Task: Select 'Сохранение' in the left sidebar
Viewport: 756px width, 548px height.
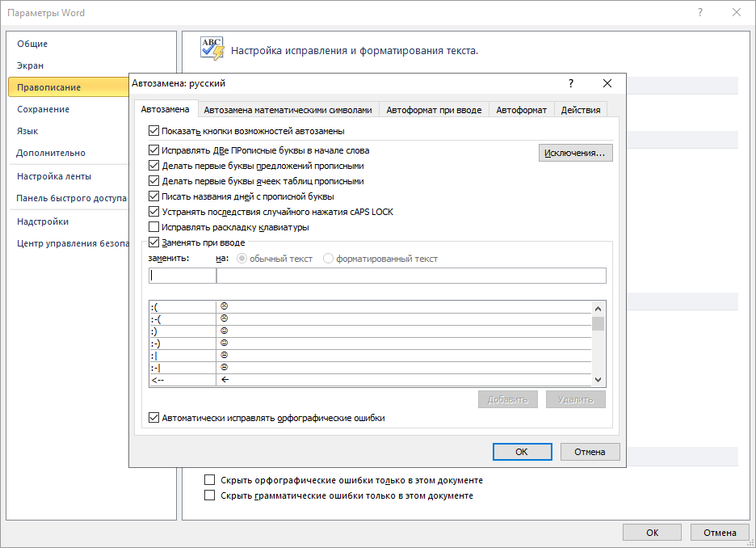Action: point(43,109)
